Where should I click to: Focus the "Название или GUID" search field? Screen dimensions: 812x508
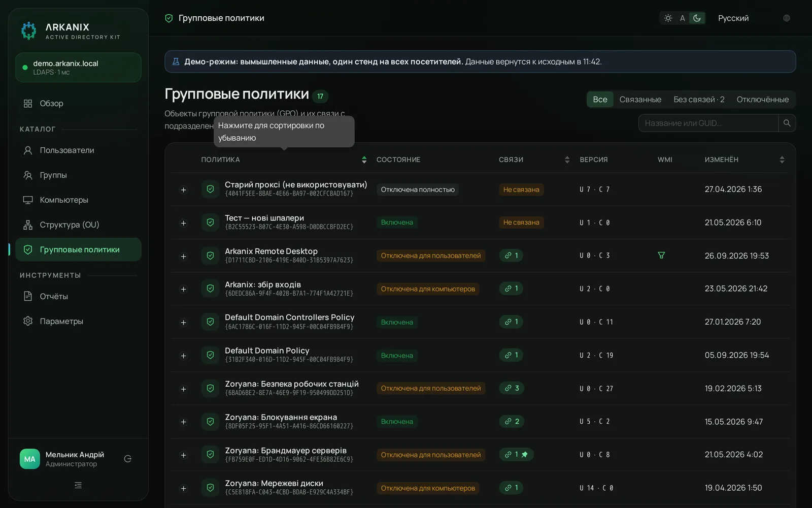708,123
